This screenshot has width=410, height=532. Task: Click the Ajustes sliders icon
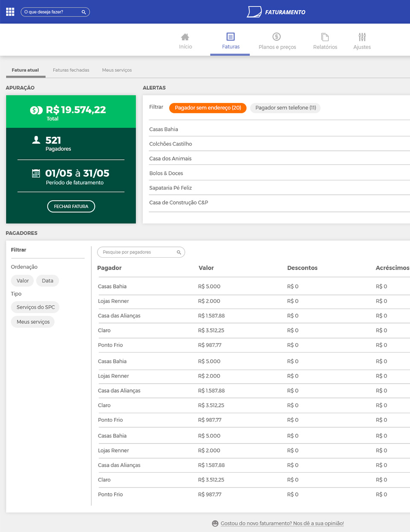[362, 37]
